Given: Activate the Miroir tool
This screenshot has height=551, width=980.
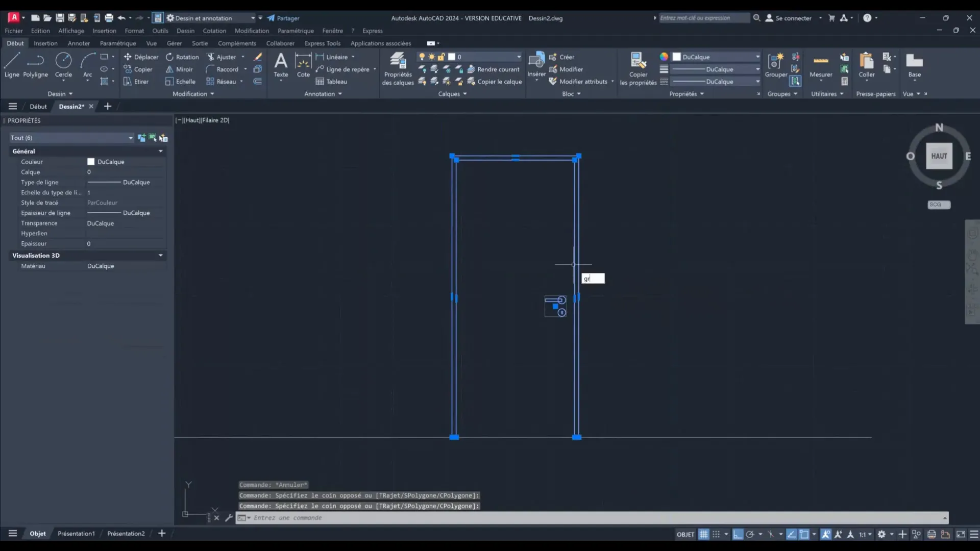Looking at the screenshot, I should pos(179,69).
